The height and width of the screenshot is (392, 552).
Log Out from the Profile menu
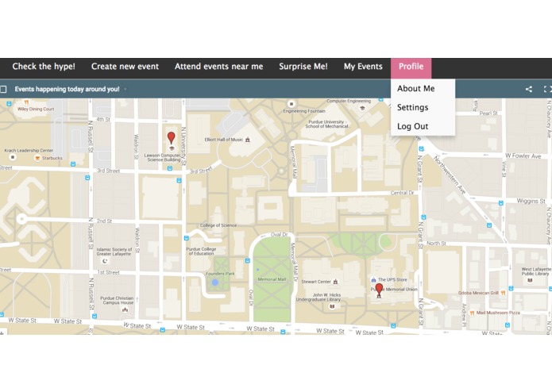coord(412,126)
